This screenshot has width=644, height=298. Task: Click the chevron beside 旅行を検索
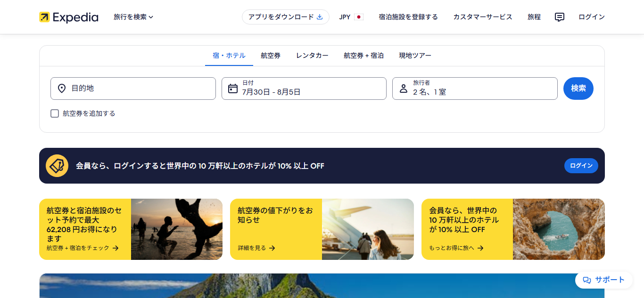(x=151, y=17)
